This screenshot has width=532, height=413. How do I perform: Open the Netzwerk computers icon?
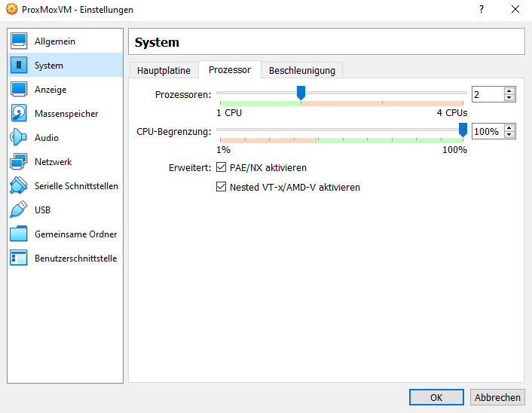click(19, 161)
